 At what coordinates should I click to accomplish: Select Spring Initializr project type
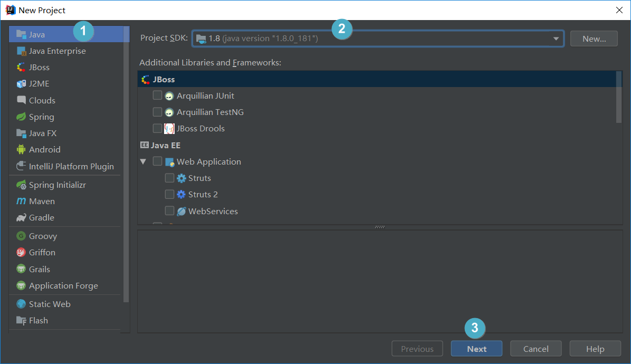click(65, 185)
